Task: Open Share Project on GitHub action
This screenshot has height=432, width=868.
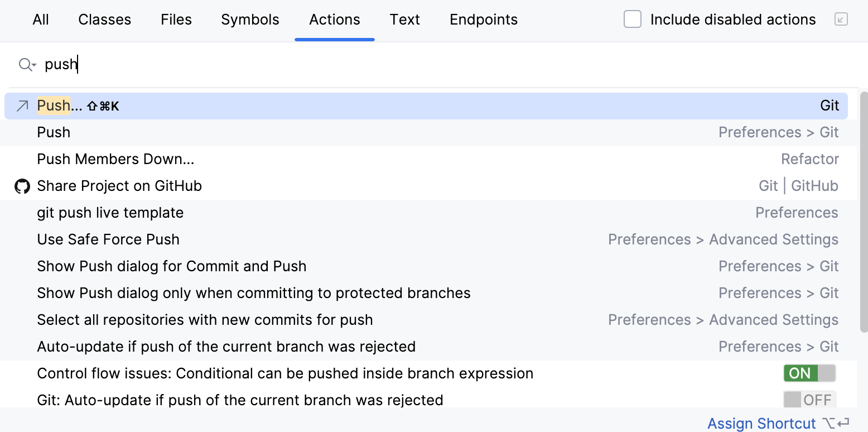Action: pyautogui.click(x=119, y=185)
